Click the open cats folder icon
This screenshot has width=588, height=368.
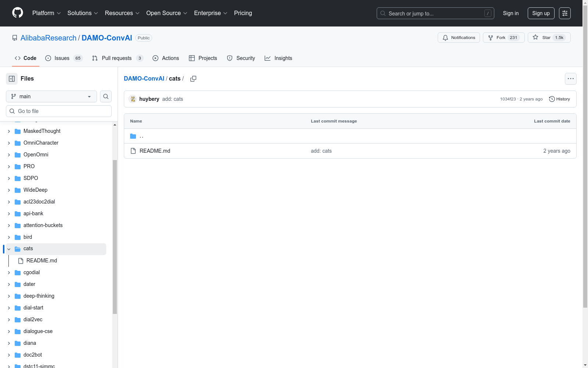point(18,249)
